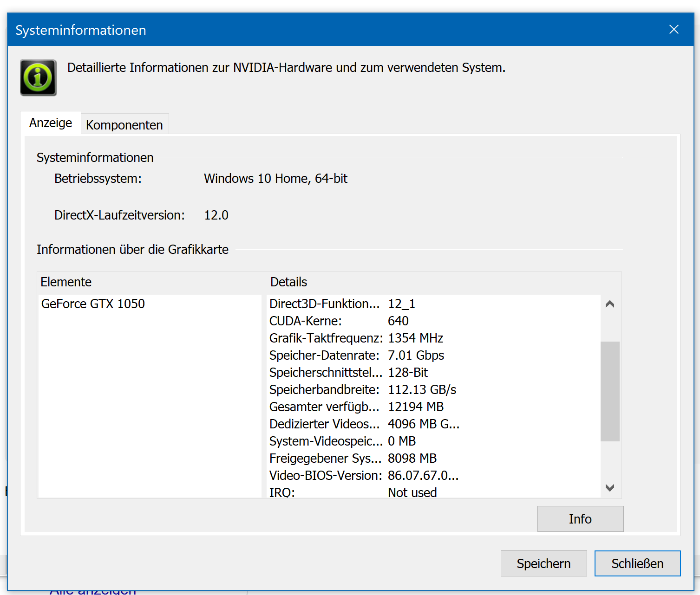Click the Betriebssystem: label
The width and height of the screenshot is (700, 595).
coord(98,178)
